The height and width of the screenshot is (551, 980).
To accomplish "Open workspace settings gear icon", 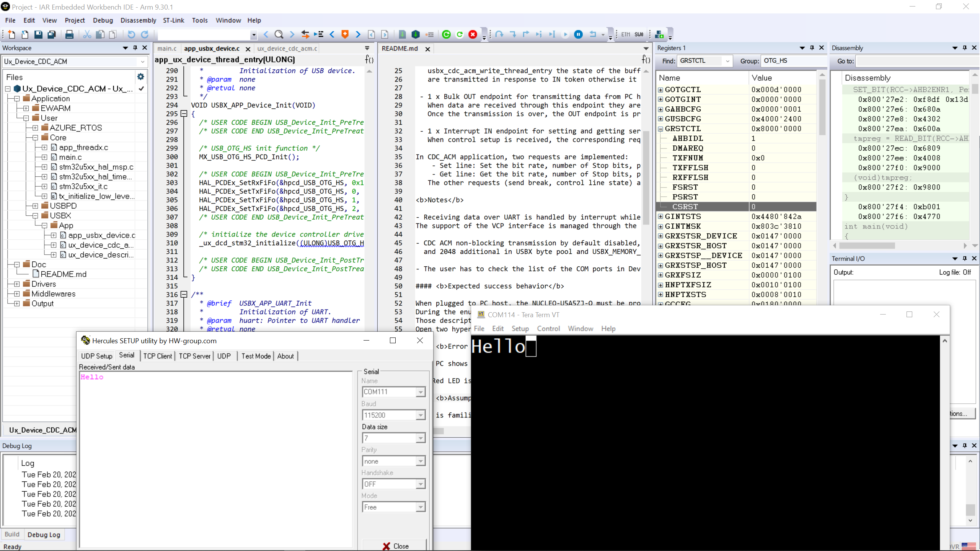I will pyautogui.click(x=140, y=77).
